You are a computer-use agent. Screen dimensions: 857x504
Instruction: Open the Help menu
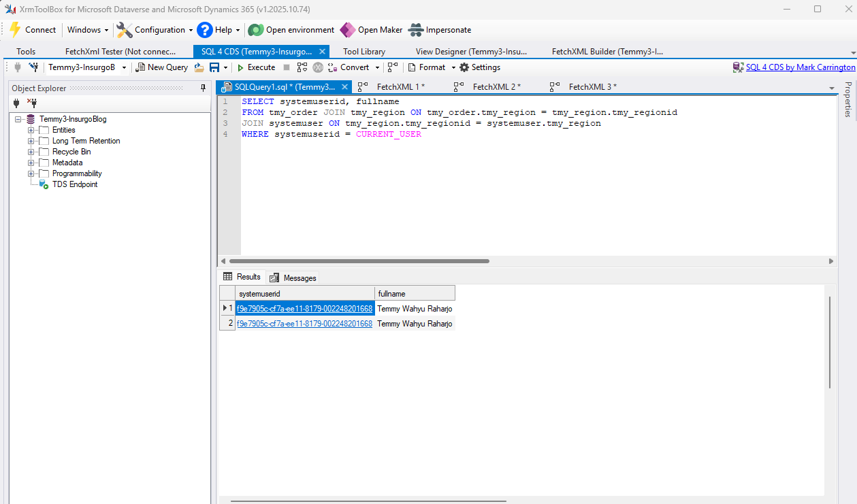click(219, 30)
